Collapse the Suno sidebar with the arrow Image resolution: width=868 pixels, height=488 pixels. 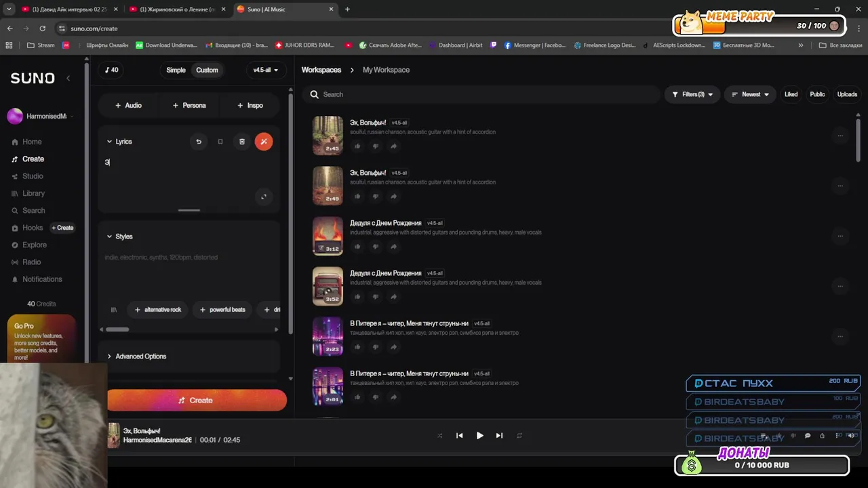coord(68,79)
